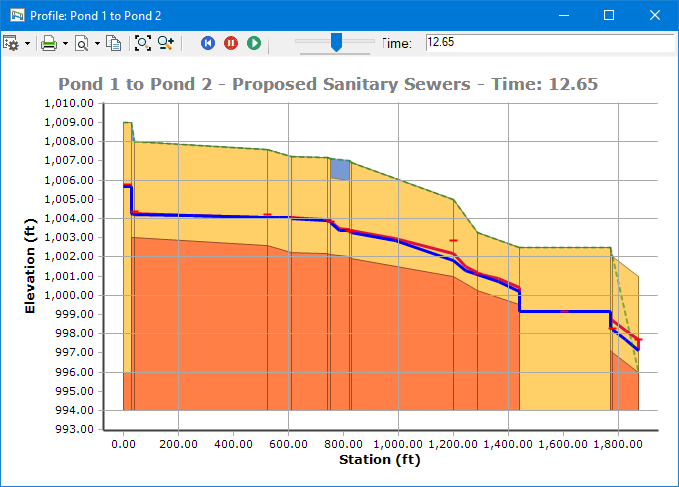This screenshot has height=487, width=679.
Task: Click the Print icon
Action: click(48, 43)
